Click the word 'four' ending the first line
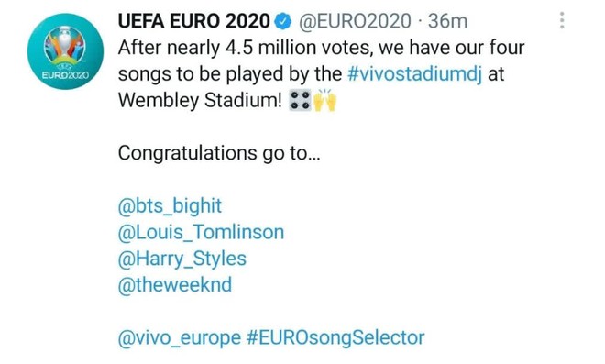Viewport: 605px width, 364px height. click(507, 48)
